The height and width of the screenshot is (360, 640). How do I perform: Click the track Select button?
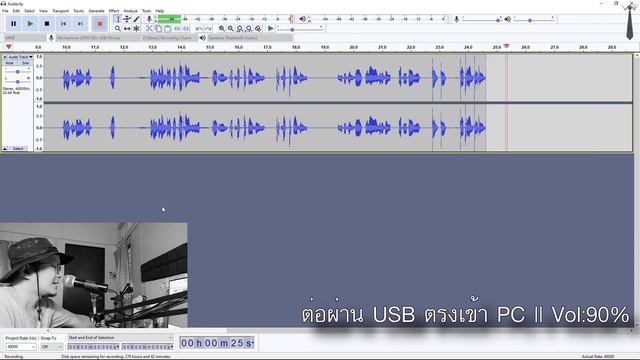(x=18, y=149)
